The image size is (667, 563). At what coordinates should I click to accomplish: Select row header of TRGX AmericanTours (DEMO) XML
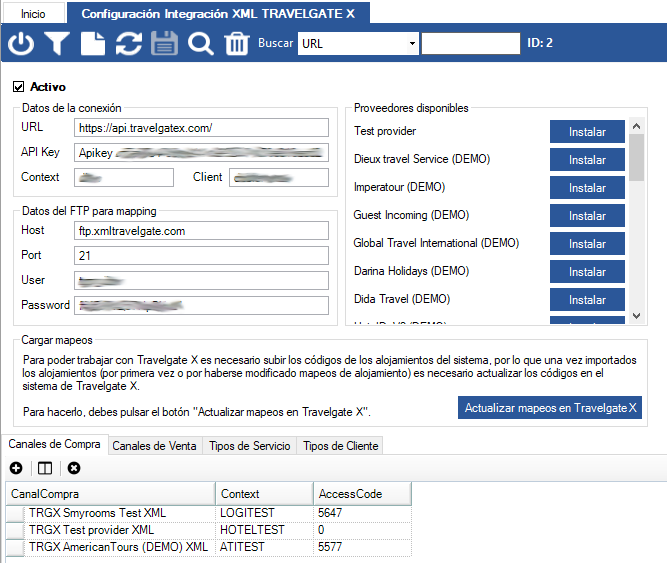[x=15, y=548]
